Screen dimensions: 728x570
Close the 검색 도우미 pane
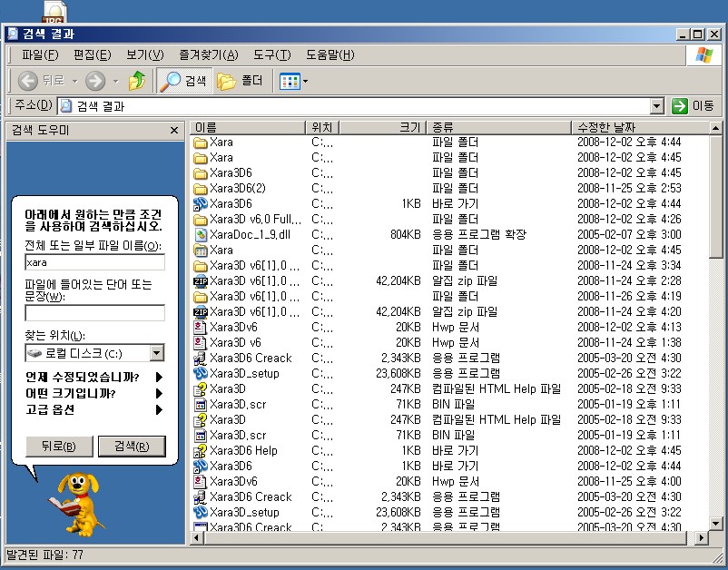[x=174, y=131]
